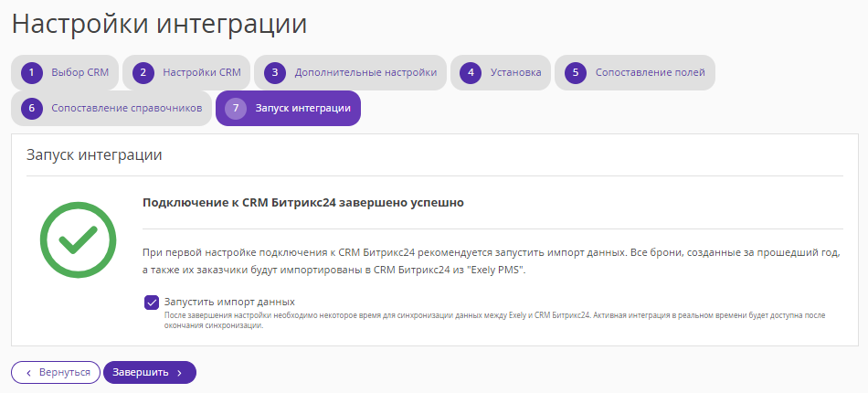Click the left chevron on Вернуться
This screenshot has width=868, height=393.
tap(29, 373)
